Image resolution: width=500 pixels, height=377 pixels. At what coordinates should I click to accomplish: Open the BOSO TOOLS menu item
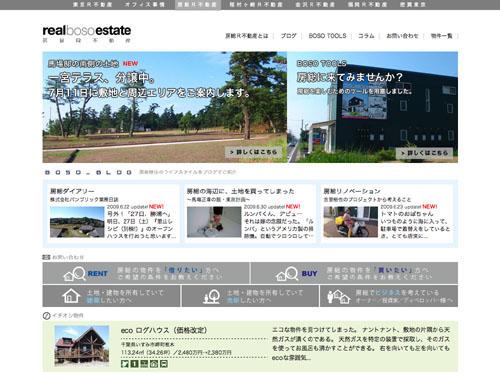click(x=327, y=36)
